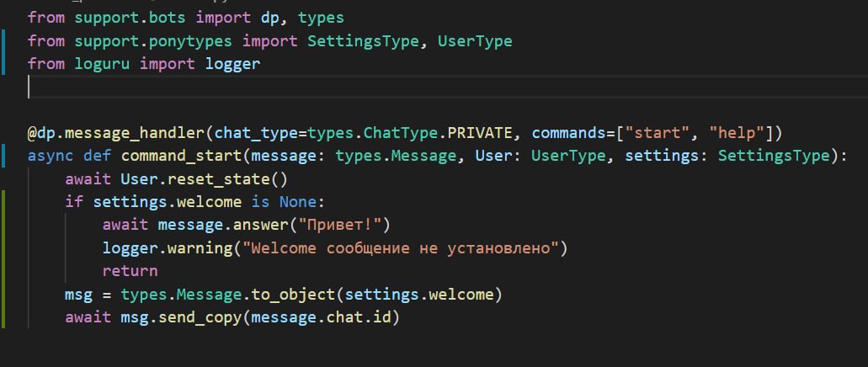Click 'ChatType' in the decorator line

[x=402, y=133]
